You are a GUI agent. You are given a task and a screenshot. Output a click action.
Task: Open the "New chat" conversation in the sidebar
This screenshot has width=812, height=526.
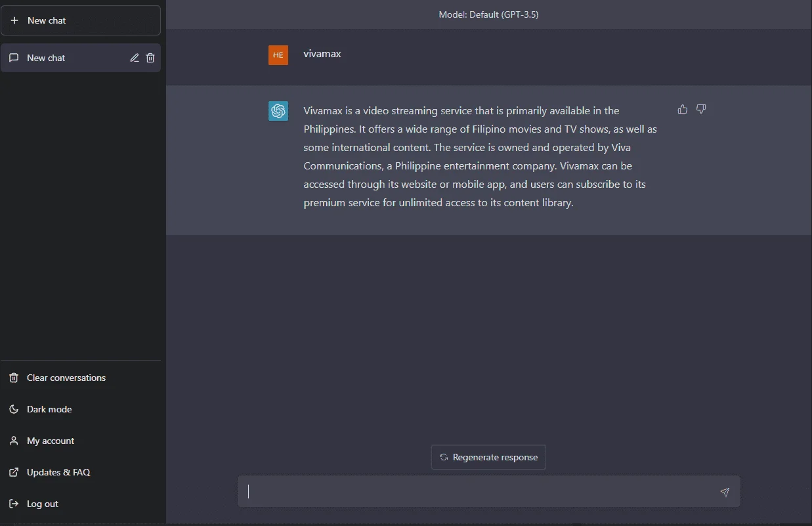pyautogui.click(x=81, y=58)
